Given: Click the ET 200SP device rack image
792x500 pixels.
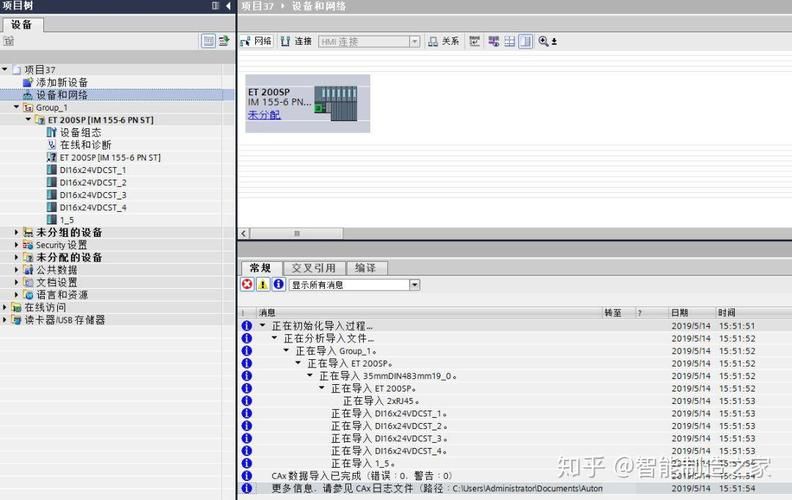Looking at the screenshot, I should [335, 103].
